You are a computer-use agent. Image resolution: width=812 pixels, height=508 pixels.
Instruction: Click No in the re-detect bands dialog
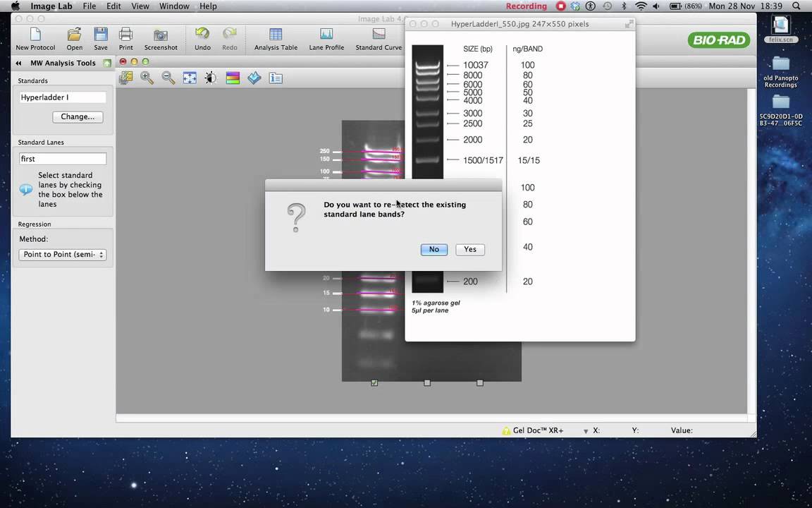click(434, 249)
